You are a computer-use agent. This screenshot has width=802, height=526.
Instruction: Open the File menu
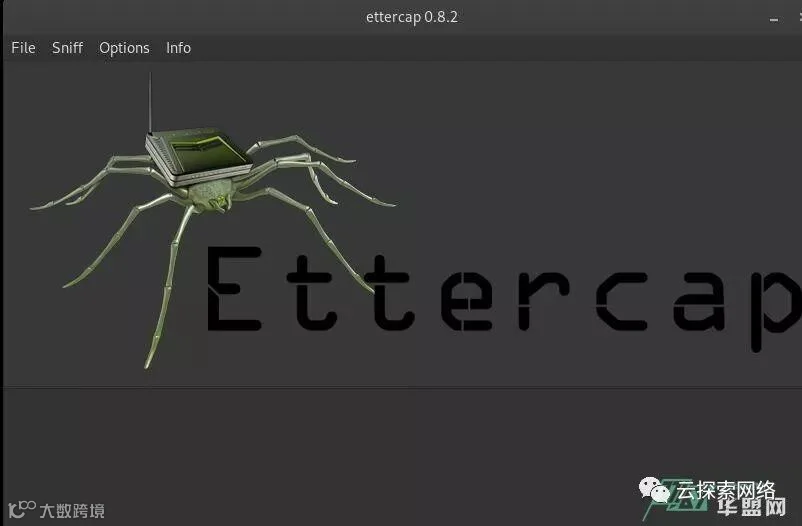point(24,48)
